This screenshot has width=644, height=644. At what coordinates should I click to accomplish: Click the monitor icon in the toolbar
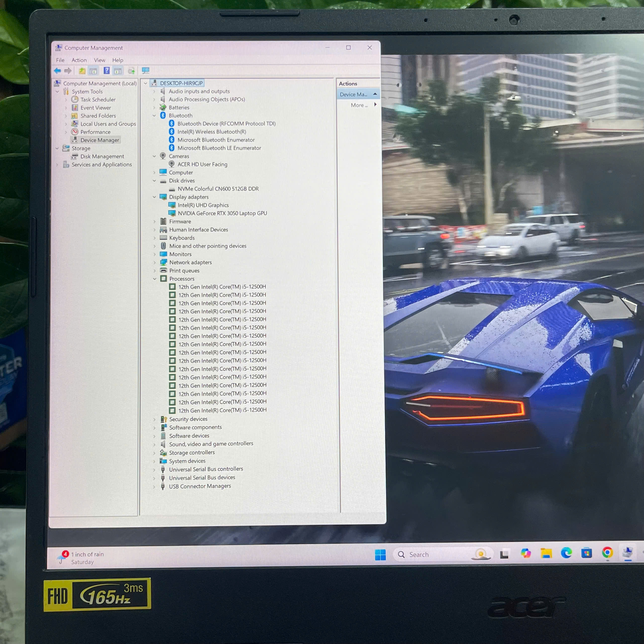point(146,71)
